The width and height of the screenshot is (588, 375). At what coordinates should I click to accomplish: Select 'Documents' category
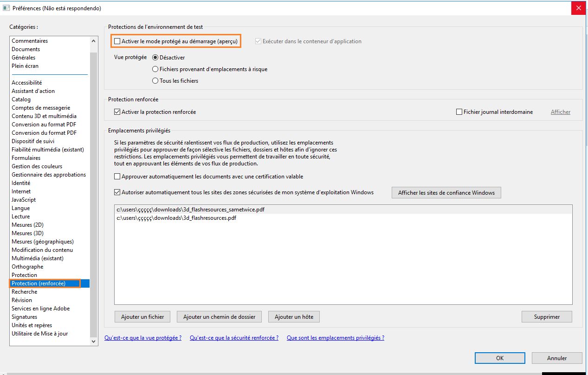[x=26, y=49]
